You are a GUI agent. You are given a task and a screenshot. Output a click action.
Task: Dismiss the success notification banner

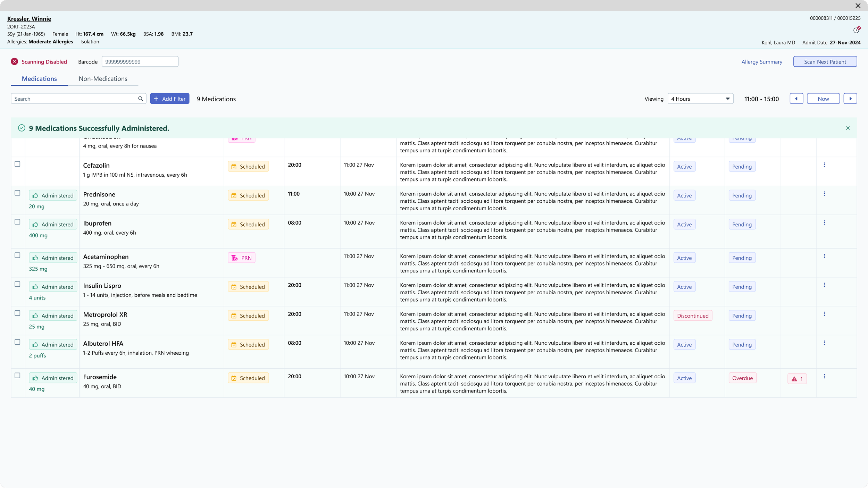[848, 128]
